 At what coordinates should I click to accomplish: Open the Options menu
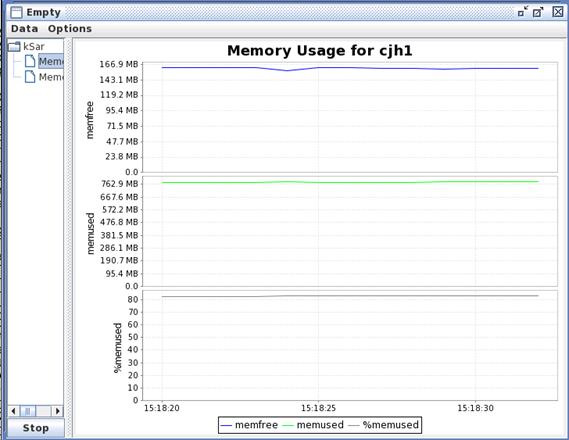[x=70, y=29]
